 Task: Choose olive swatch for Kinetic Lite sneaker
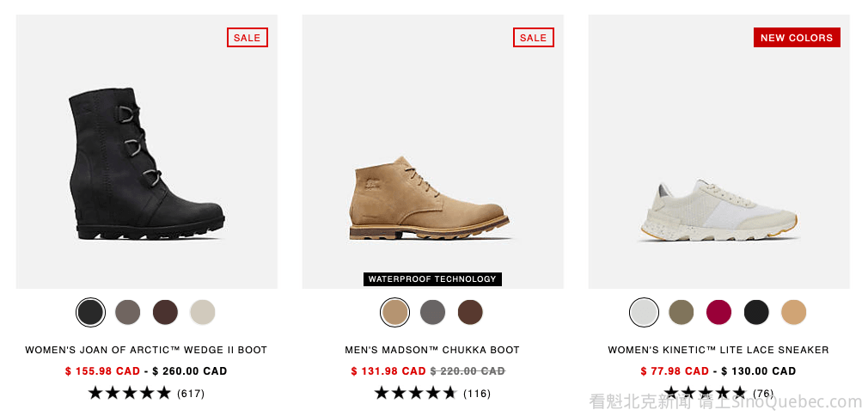point(682,312)
